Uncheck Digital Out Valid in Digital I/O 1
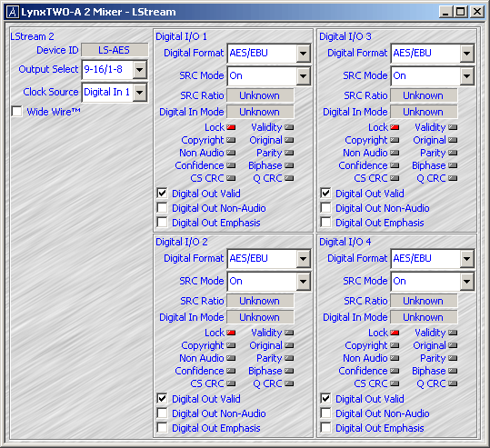The height and width of the screenshot is (448, 490). coord(162,194)
